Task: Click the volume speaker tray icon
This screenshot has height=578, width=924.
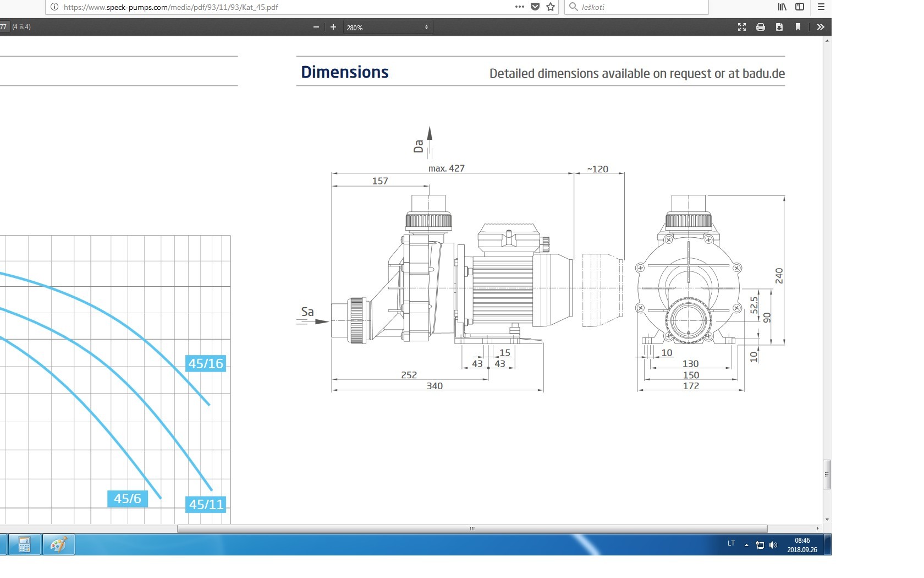Action: (x=773, y=545)
